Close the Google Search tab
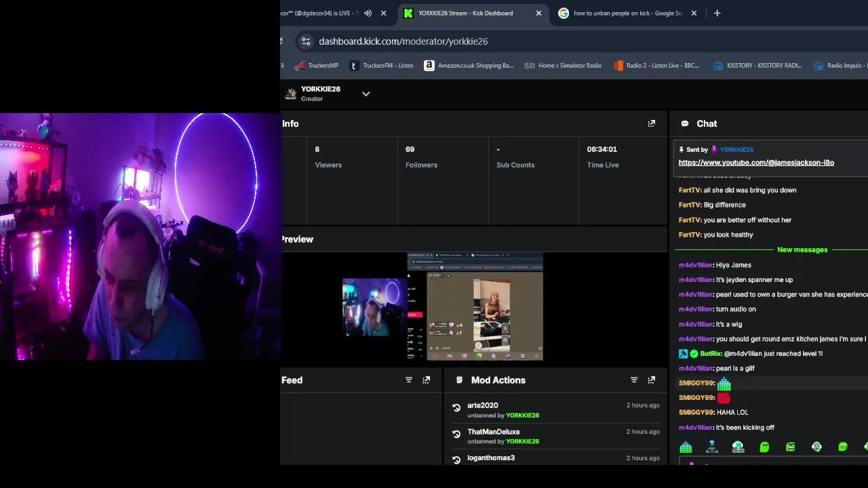 click(694, 13)
